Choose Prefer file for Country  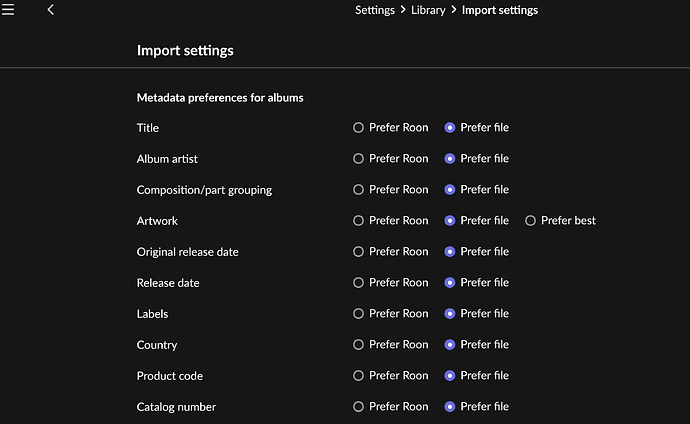tap(450, 345)
